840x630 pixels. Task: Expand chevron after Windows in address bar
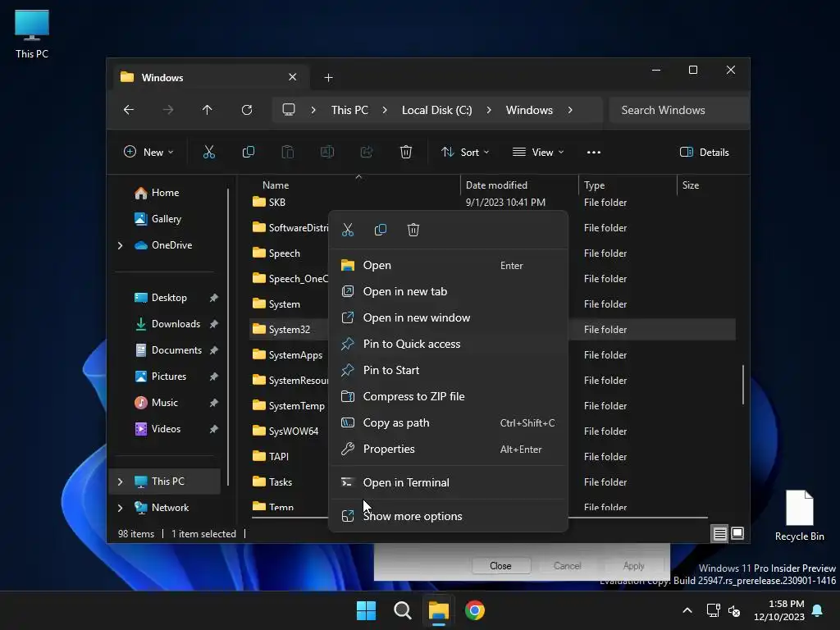click(x=570, y=110)
